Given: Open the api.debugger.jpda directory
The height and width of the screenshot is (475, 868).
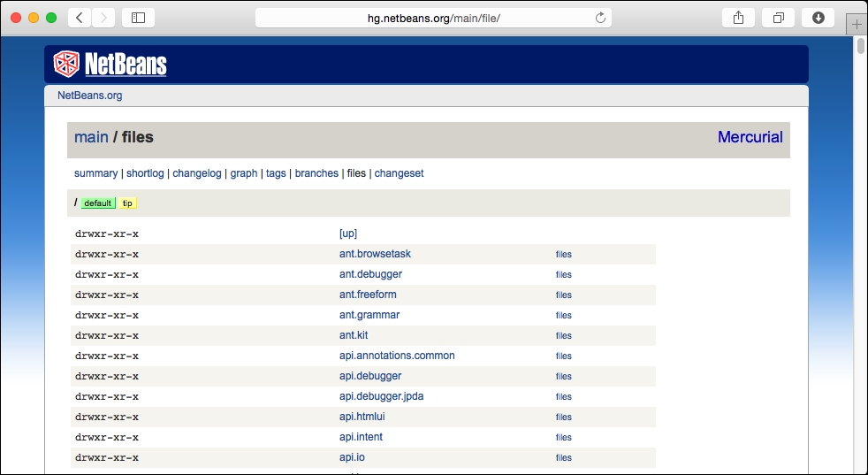Looking at the screenshot, I should [x=382, y=396].
